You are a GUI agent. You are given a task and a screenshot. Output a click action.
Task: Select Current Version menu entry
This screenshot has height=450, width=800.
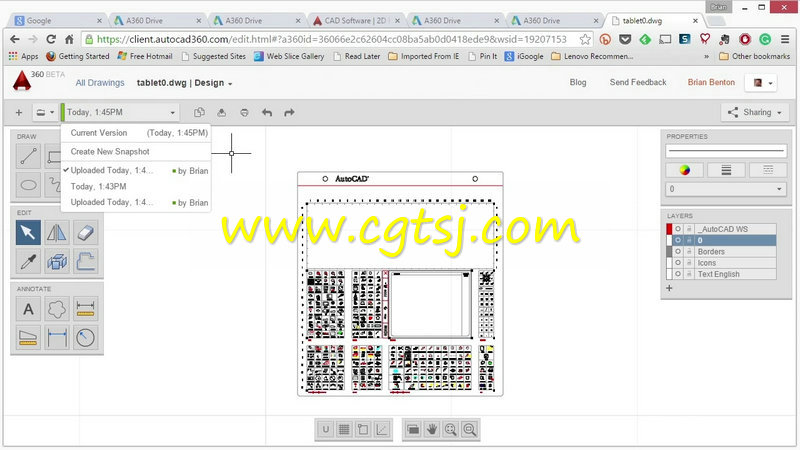[136, 133]
